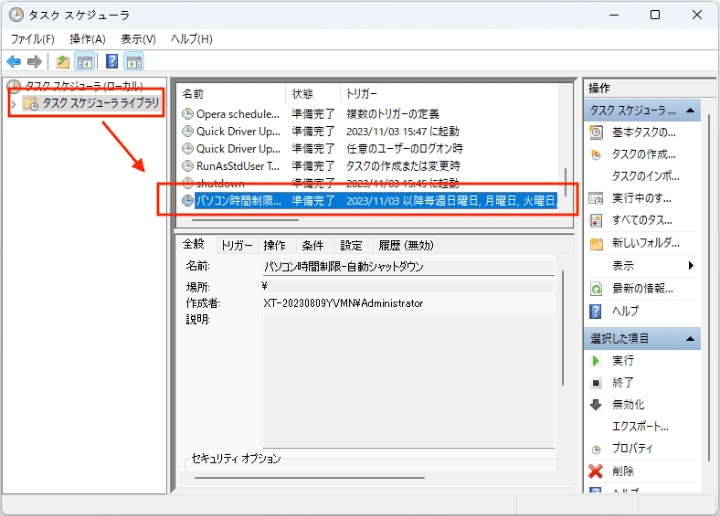
Task: Select the Opera scheduled task row
Action: click(x=238, y=113)
